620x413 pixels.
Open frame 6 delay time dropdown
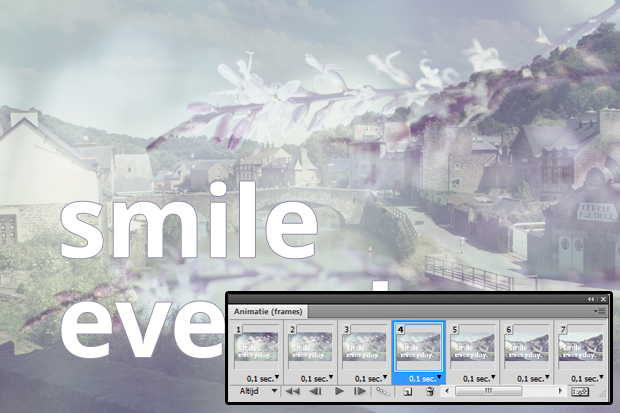click(533, 379)
